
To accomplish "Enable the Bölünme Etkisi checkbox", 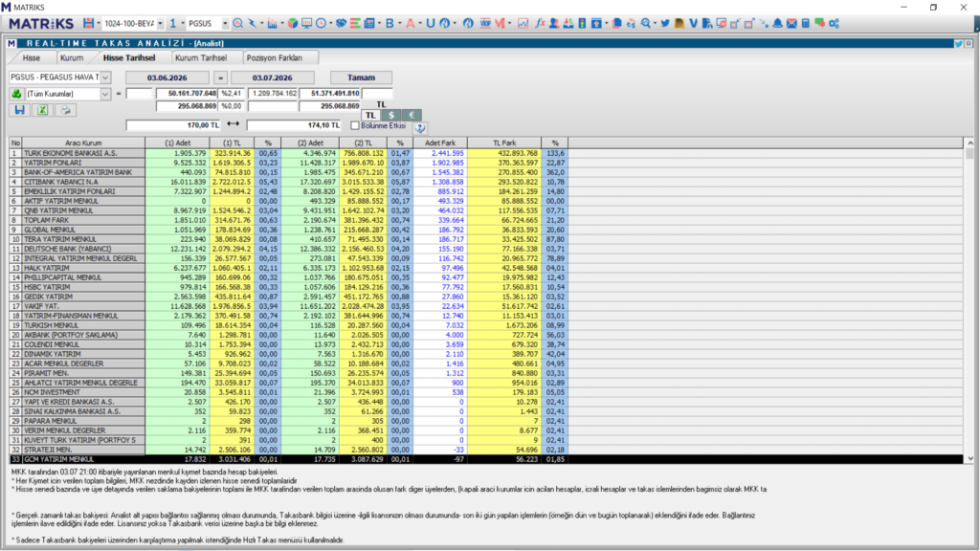I will (355, 125).
